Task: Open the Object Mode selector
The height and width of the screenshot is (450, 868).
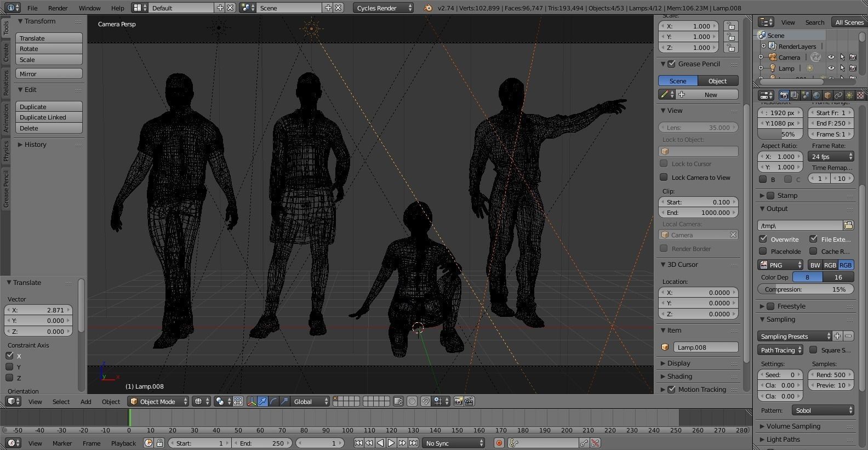Action: click(158, 402)
